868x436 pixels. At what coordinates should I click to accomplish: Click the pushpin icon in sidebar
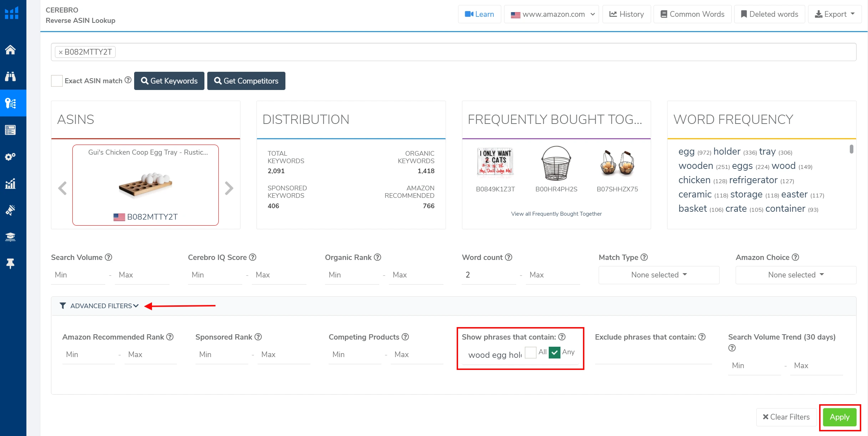(x=10, y=264)
